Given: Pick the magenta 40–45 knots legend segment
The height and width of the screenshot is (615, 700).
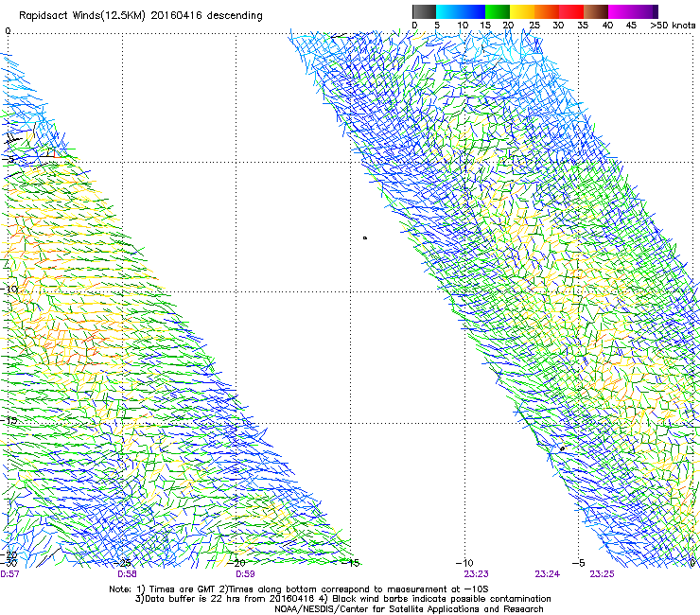Looking at the screenshot, I should tap(621, 11).
